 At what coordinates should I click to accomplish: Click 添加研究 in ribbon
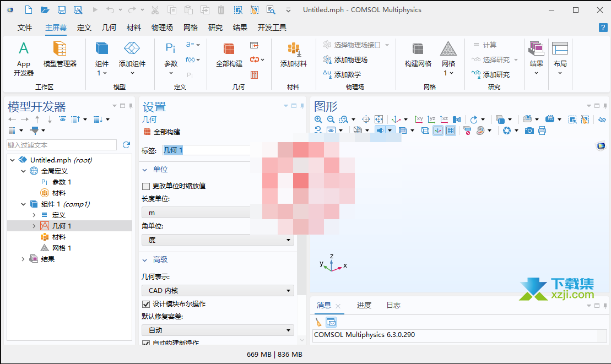point(490,74)
